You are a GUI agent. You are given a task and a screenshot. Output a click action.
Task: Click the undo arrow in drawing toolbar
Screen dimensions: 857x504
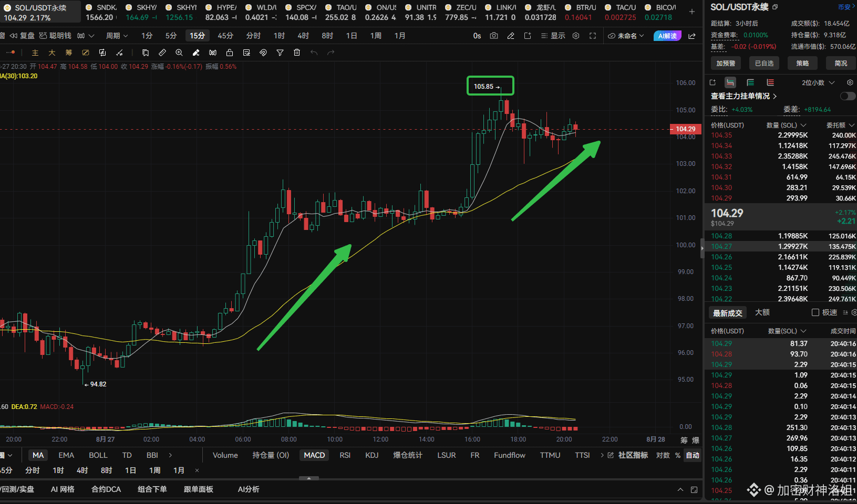[314, 52]
